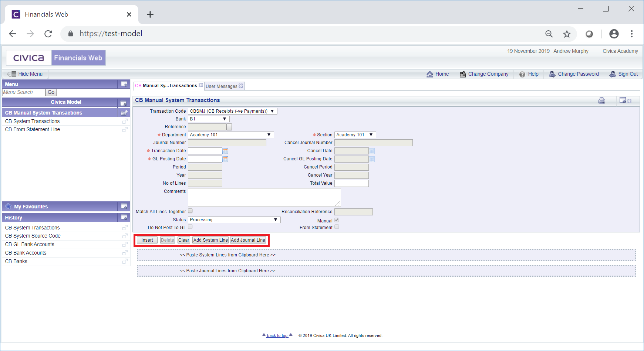
Task: Open history CB Banks in new window
Action: 125,262
